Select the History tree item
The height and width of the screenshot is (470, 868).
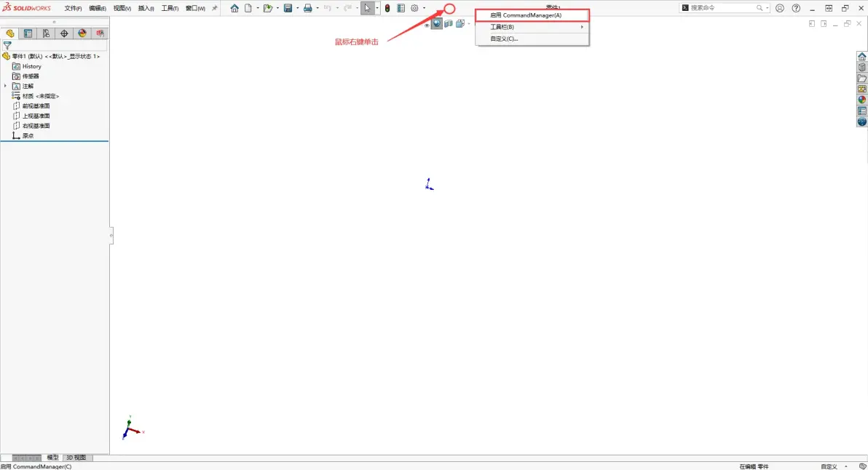(31, 66)
